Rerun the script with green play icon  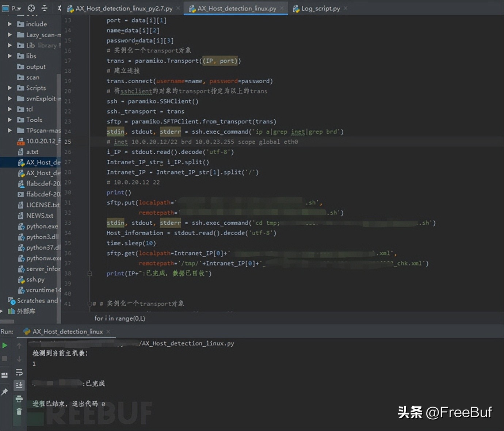pyautogui.click(x=5, y=345)
